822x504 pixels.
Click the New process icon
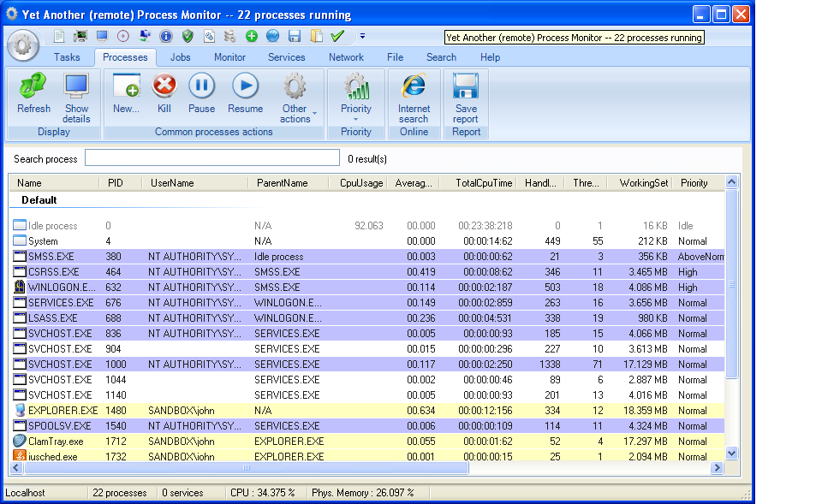tap(126, 93)
